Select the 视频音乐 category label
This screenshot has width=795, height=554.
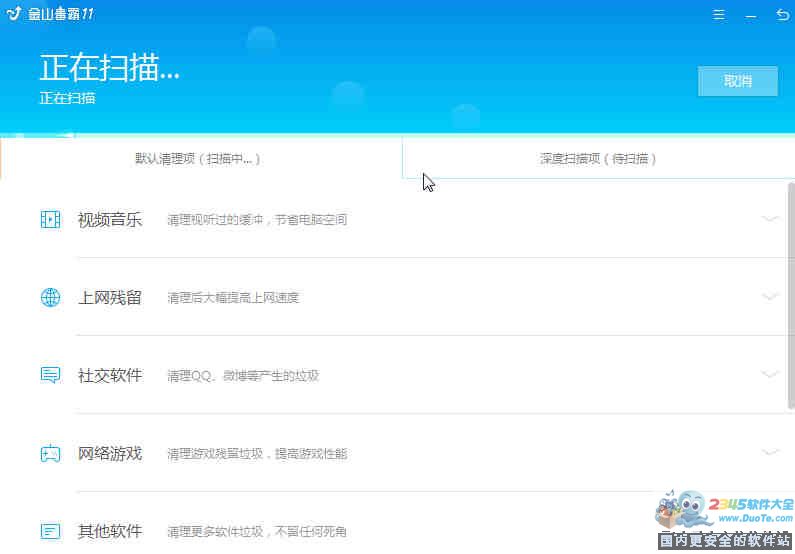point(110,219)
